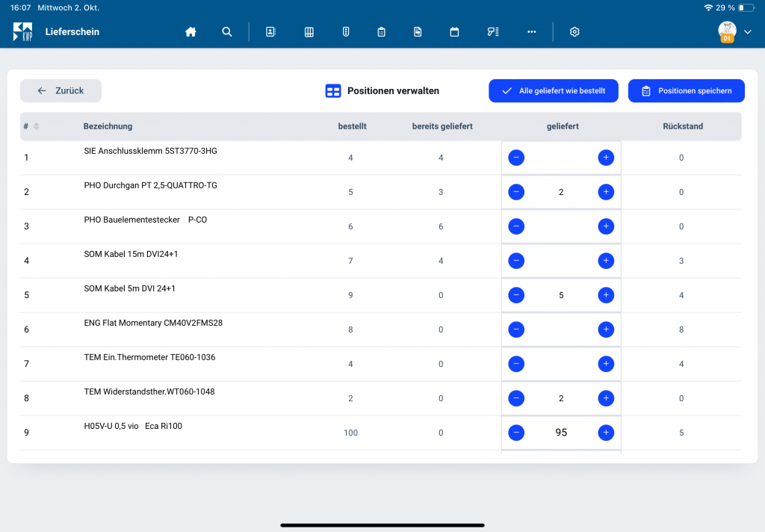Click the bestellt column header

point(353,126)
